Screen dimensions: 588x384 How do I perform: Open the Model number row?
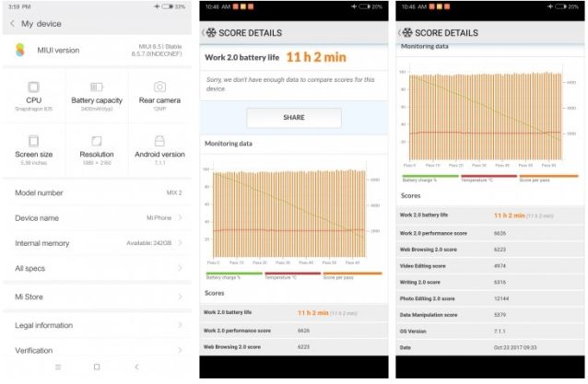(97, 192)
